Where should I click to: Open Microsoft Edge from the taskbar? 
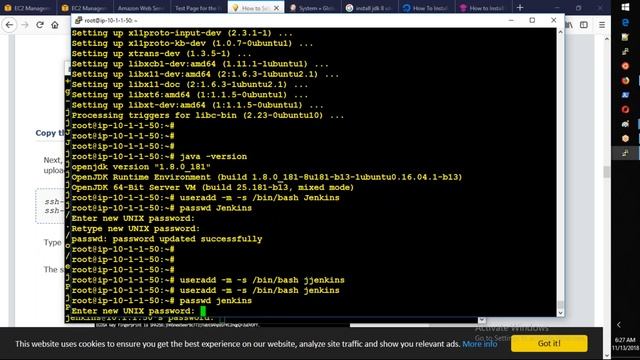625,23
